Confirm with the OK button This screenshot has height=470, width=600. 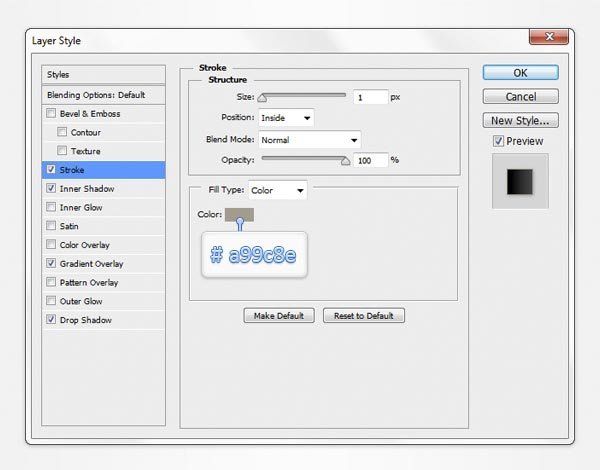tap(520, 73)
